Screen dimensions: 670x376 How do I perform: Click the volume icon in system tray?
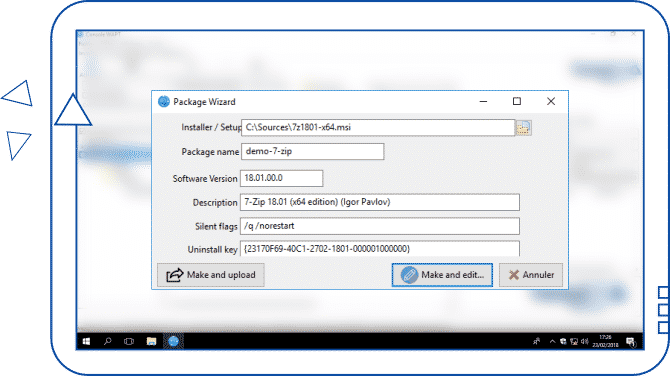(585, 341)
